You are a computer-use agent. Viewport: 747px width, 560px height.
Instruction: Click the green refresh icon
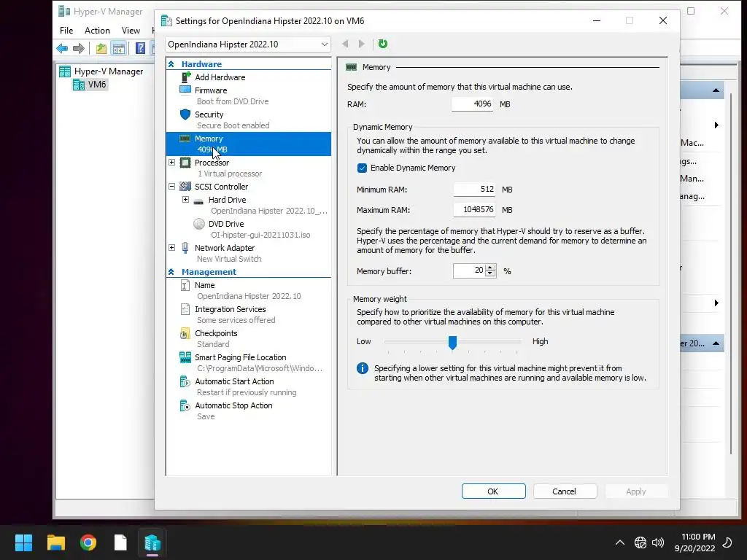382,44
